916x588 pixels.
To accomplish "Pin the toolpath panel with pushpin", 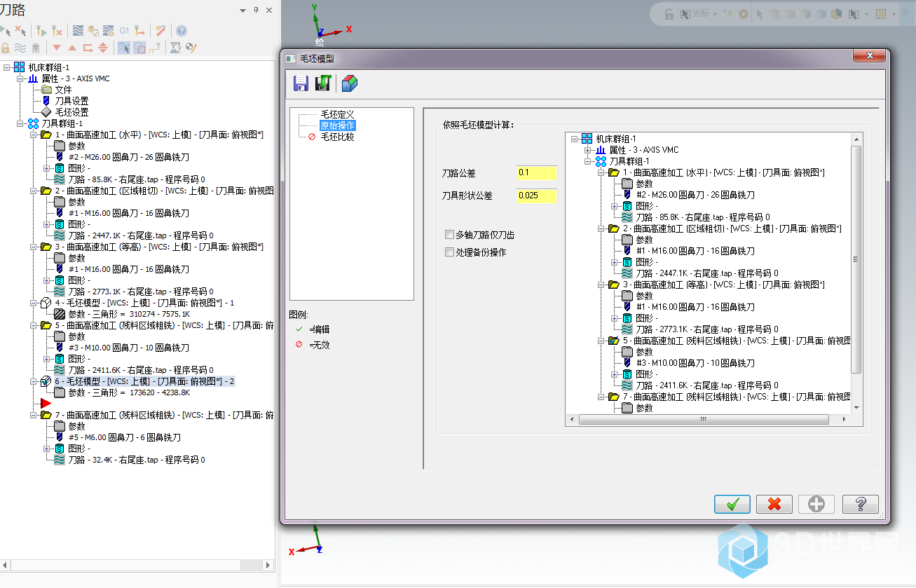I will 257,10.
